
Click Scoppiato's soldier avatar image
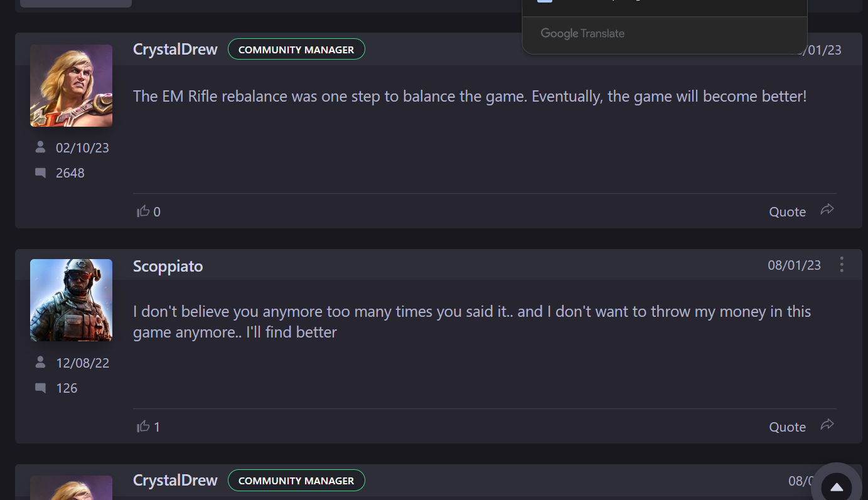(x=71, y=300)
